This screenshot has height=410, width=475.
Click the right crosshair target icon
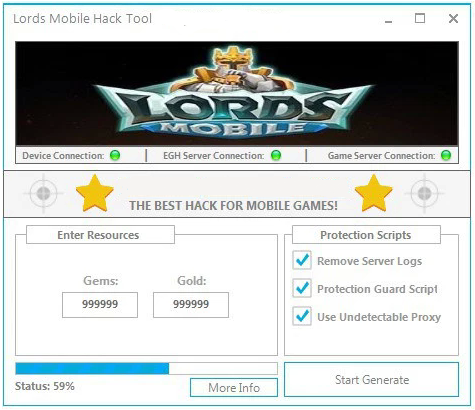click(x=424, y=193)
